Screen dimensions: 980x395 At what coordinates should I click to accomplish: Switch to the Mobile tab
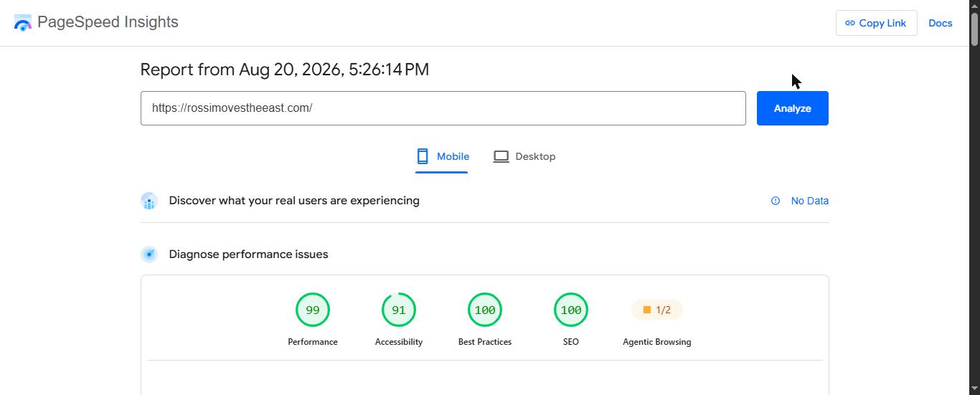point(442,156)
